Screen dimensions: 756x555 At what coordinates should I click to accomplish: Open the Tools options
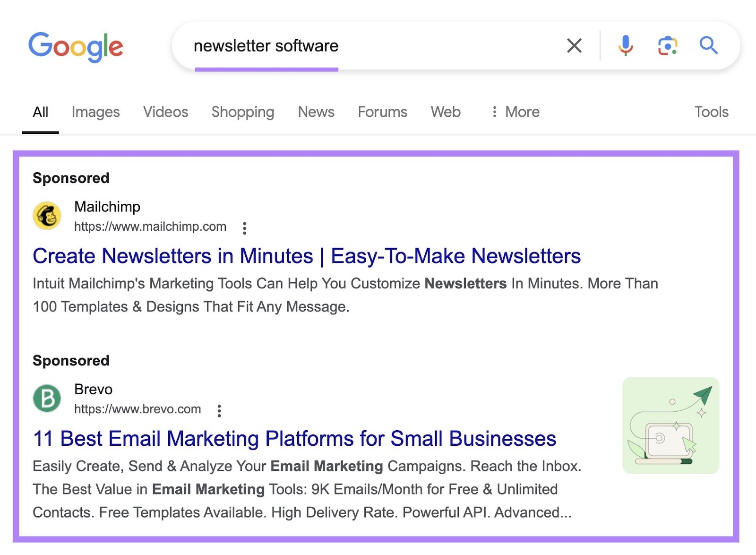click(x=711, y=112)
